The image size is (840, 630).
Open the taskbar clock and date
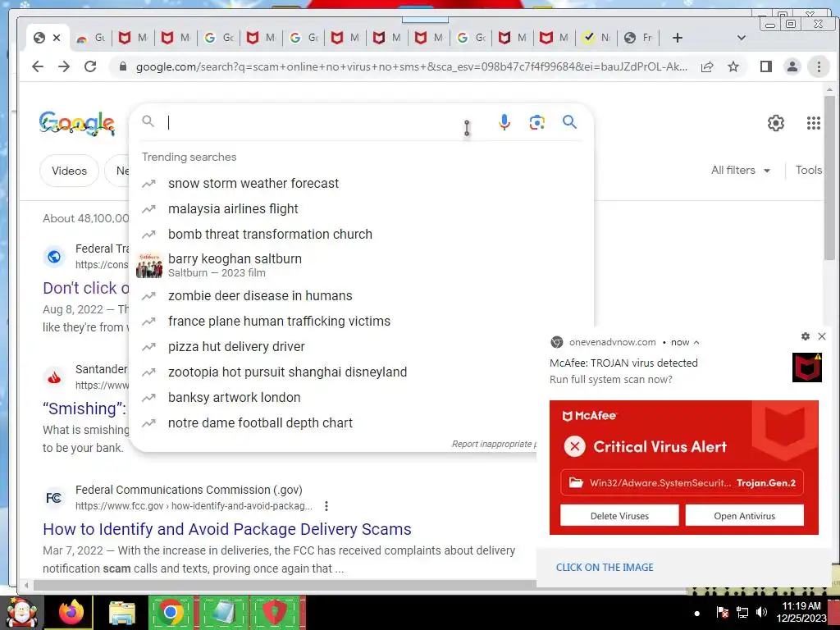point(801,612)
